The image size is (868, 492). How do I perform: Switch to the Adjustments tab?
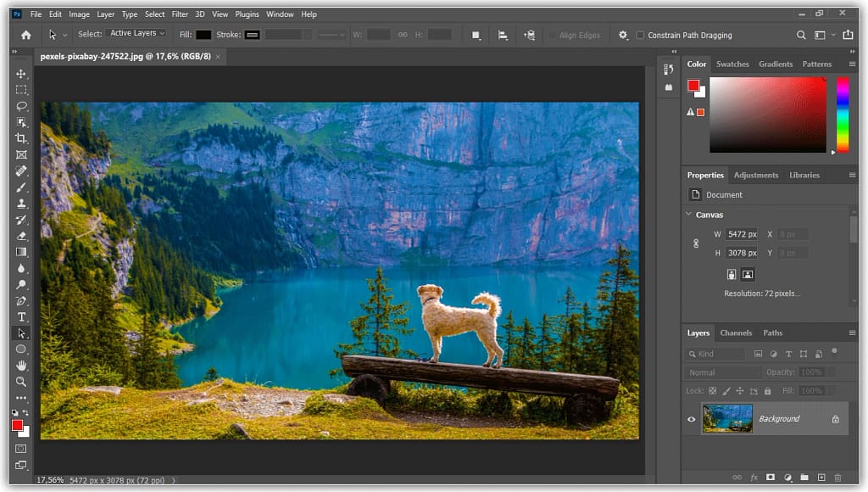tap(755, 175)
